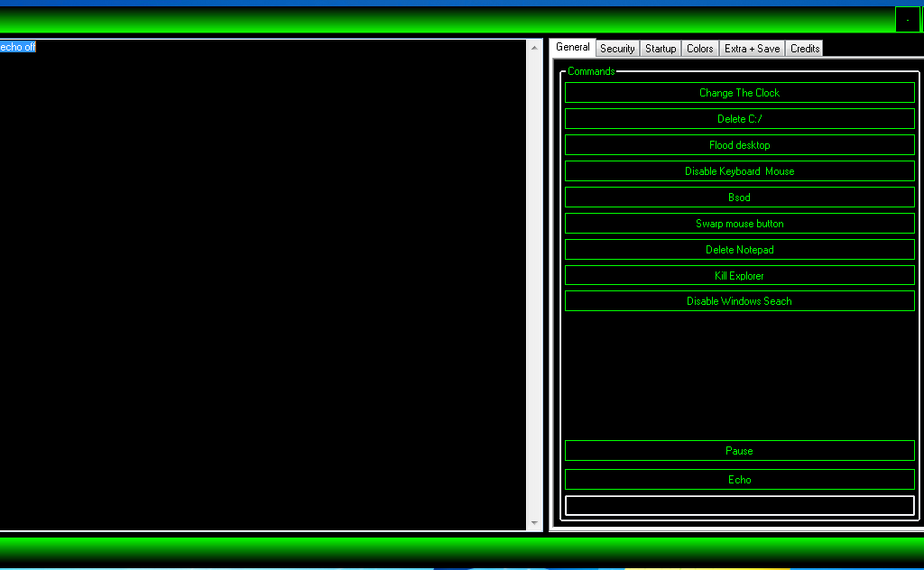Click the Change The Clock command button
Screen dimensions: 924x570
click(739, 92)
